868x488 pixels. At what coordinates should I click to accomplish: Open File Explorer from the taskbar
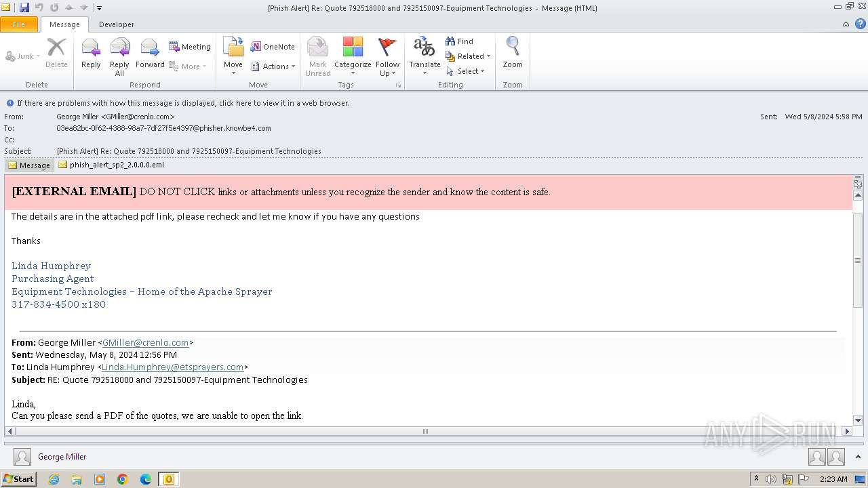(x=77, y=479)
